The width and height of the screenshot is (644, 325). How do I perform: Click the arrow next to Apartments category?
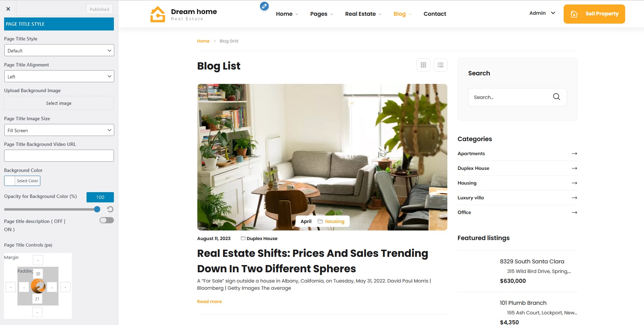pyautogui.click(x=574, y=153)
